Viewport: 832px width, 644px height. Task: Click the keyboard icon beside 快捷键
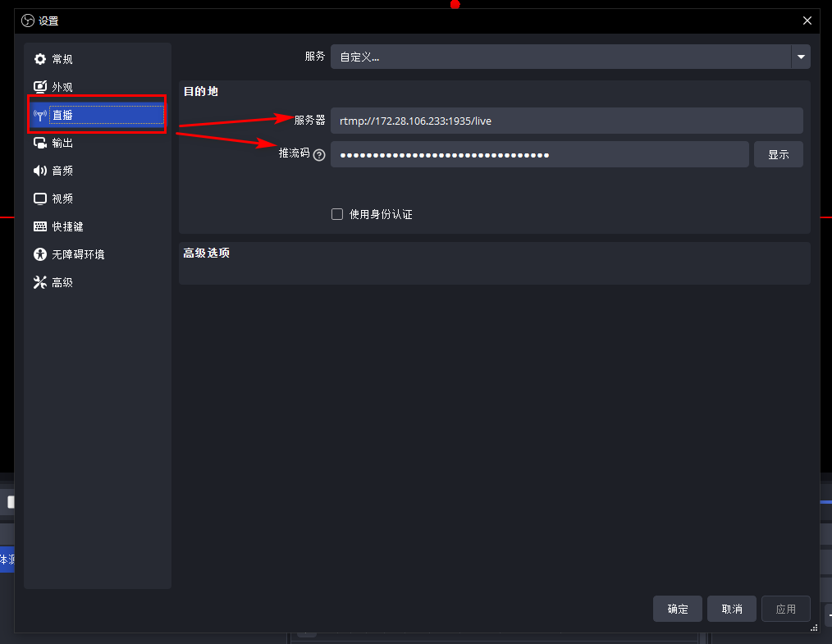click(40, 226)
